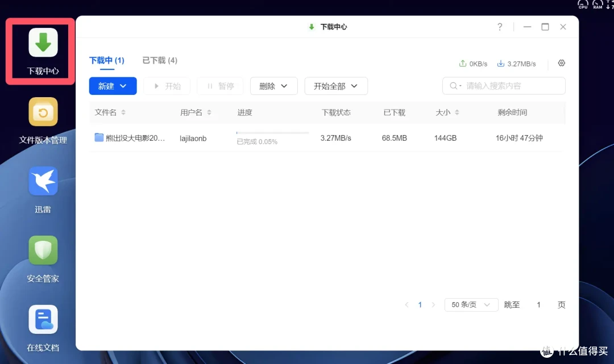Open the 50 条/页 page size dropdown
The height and width of the screenshot is (364, 614).
click(471, 304)
